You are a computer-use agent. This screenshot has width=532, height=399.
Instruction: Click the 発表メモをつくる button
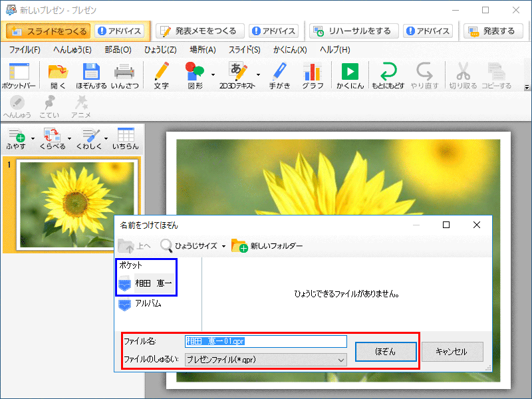[200, 31]
